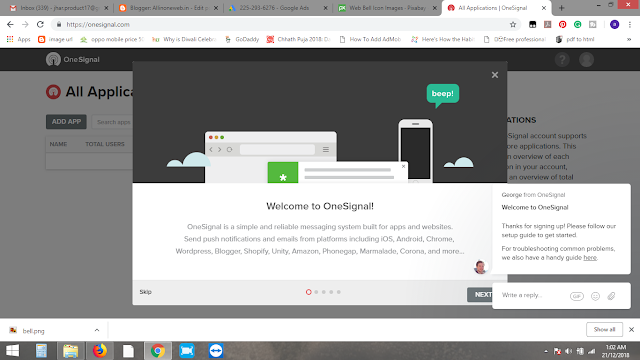The image size is (640, 360).
Task: Open the user account avatar menu
Action: point(587,60)
